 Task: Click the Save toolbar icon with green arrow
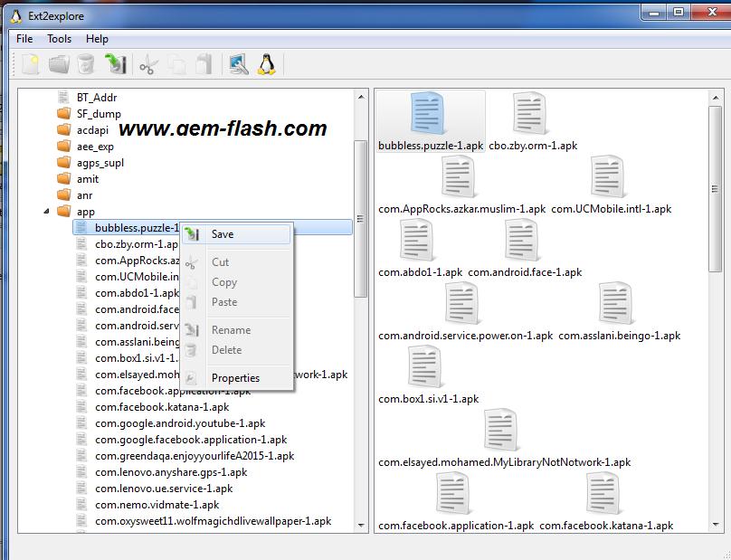115,64
